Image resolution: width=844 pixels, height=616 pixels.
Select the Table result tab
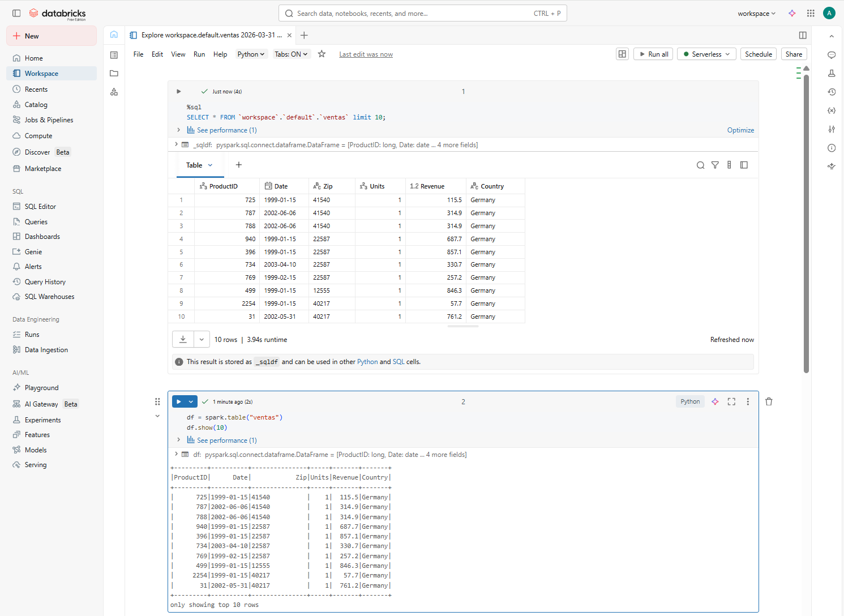tap(200, 165)
